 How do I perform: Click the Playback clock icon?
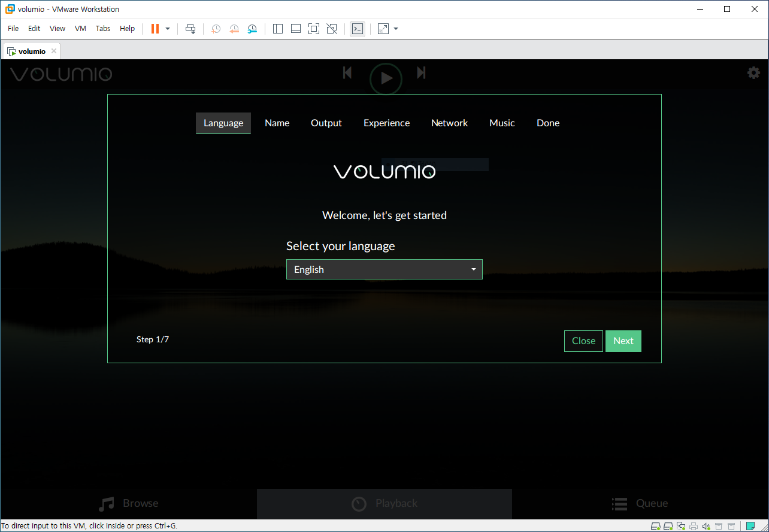click(x=359, y=504)
